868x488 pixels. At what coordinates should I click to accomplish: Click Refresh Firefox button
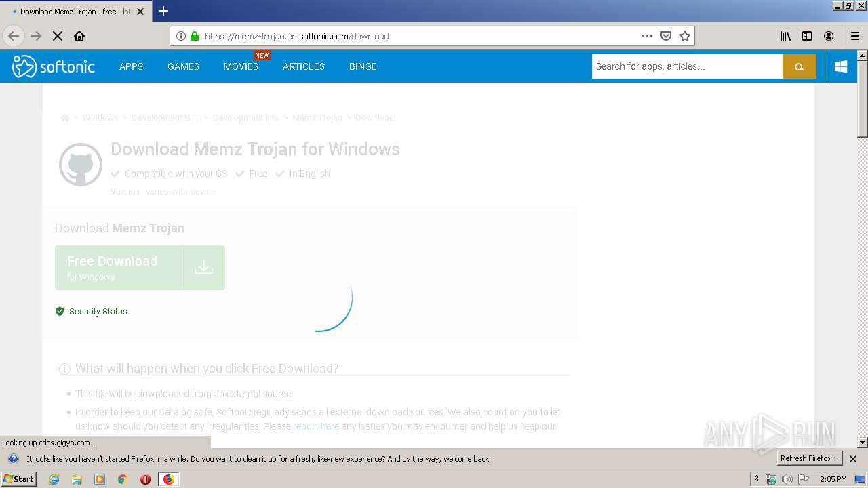[810, 458]
